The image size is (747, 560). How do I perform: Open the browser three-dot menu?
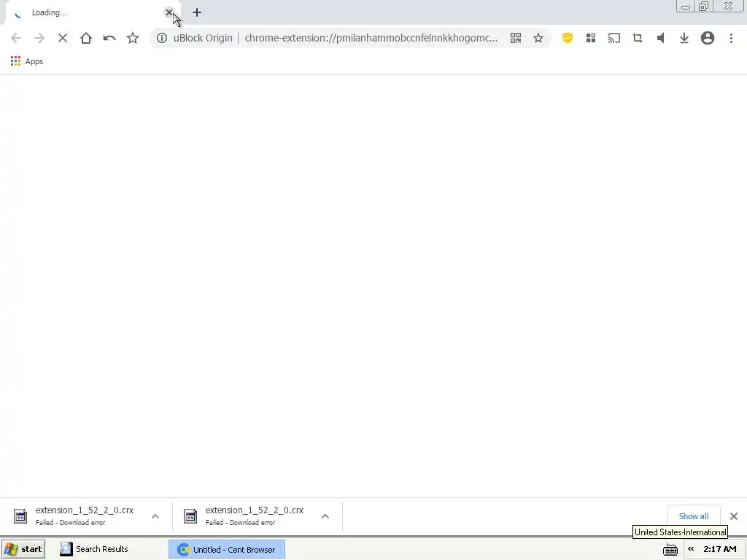731,38
